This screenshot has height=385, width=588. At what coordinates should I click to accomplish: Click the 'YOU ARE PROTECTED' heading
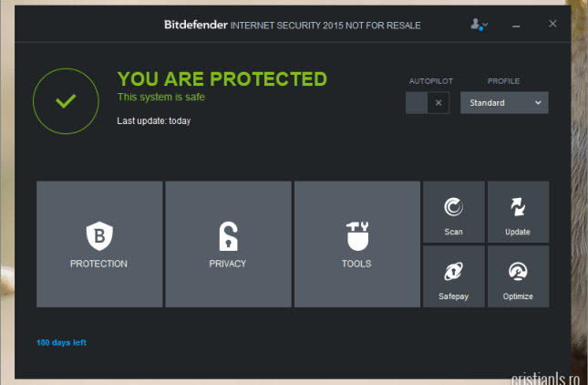(x=222, y=79)
